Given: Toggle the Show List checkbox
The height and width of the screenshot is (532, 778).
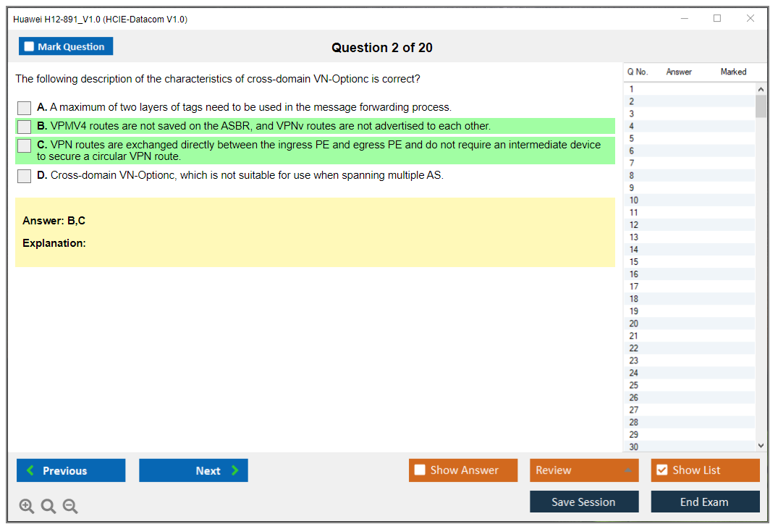Looking at the screenshot, I should tap(661, 470).
